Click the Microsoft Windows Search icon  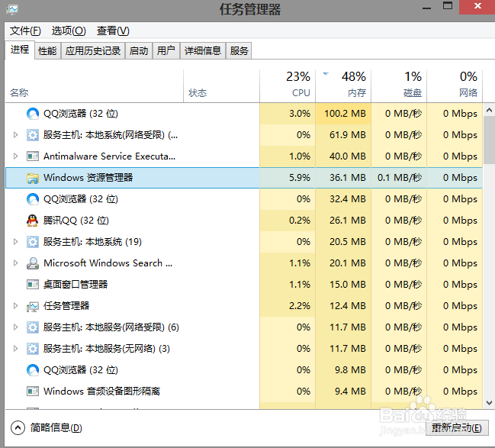(33, 263)
